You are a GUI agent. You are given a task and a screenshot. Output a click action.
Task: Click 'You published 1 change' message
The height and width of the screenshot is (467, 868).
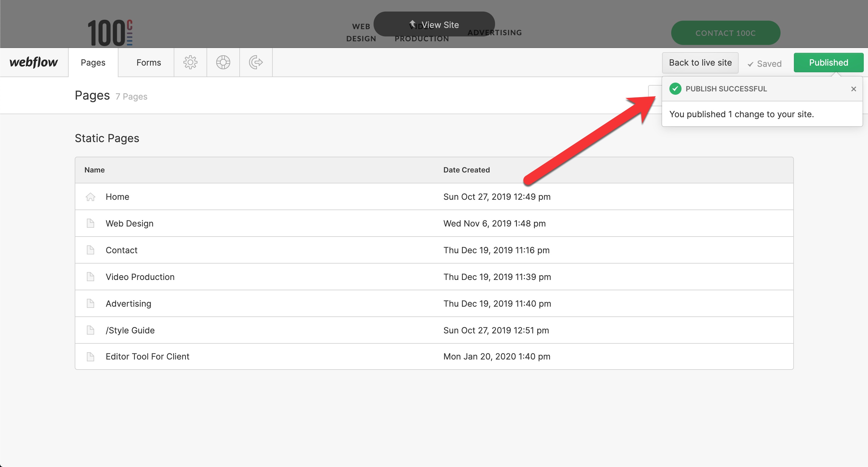(741, 114)
